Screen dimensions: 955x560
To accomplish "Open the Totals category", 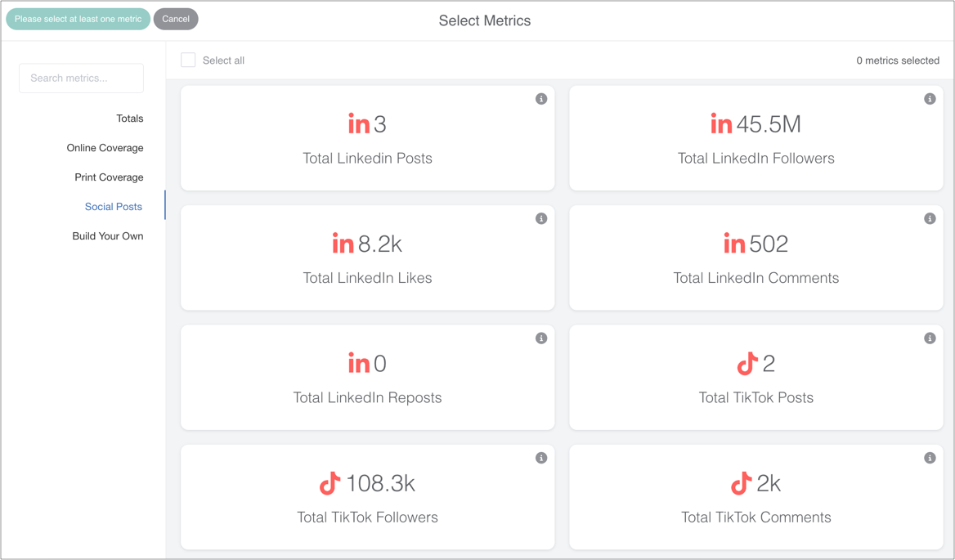I will pyautogui.click(x=129, y=119).
